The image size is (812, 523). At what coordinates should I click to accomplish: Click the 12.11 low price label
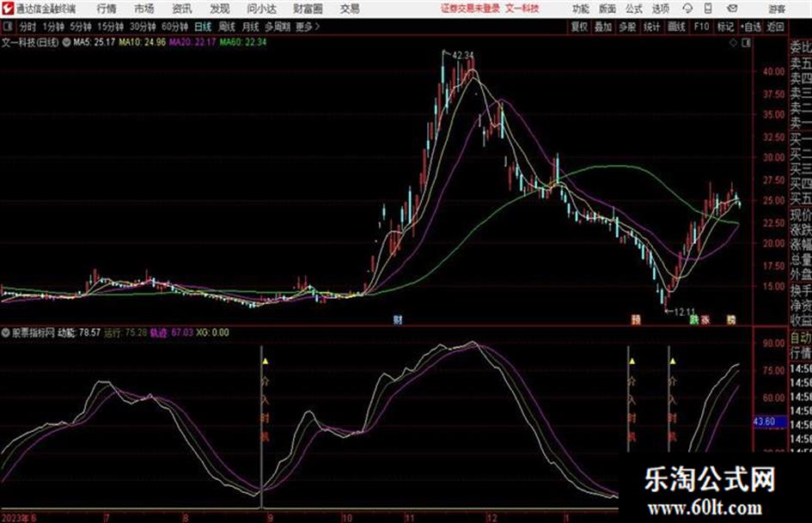pyautogui.click(x=684, y=312)
